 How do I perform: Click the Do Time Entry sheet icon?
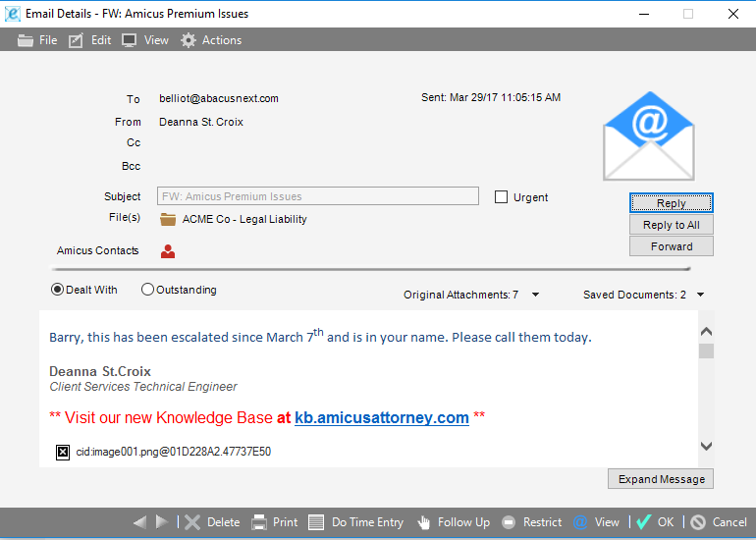click(x=316, y=522)
